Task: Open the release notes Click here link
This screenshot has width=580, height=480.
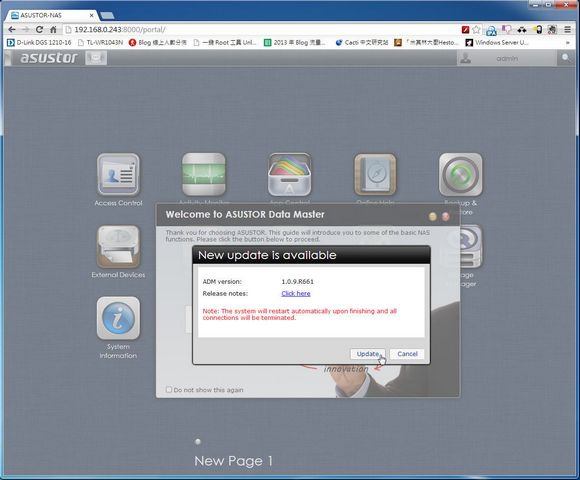Action: pyautogui.click(x=296, y=293)
